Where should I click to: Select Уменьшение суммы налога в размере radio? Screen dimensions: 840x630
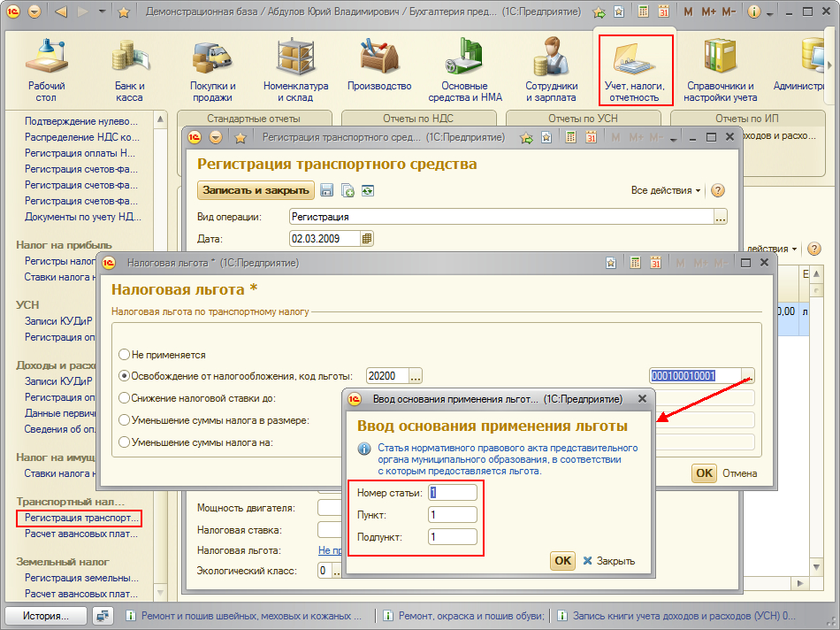click(124, 419)
